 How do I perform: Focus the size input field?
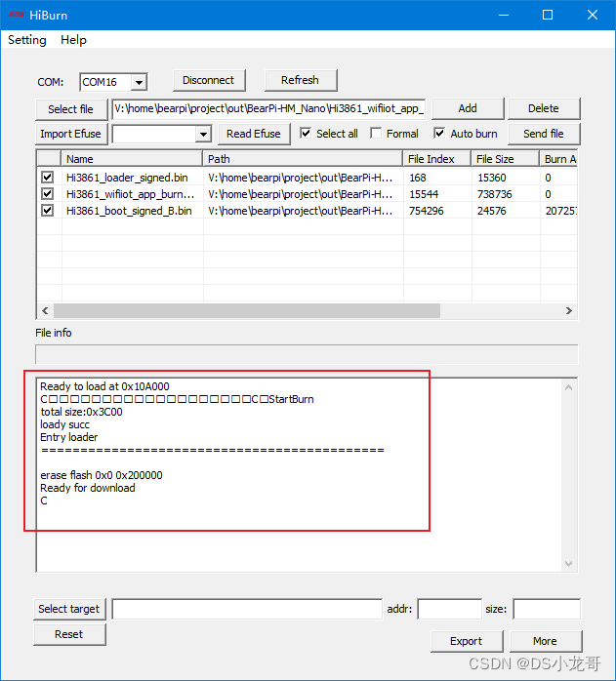coord(547,609)
